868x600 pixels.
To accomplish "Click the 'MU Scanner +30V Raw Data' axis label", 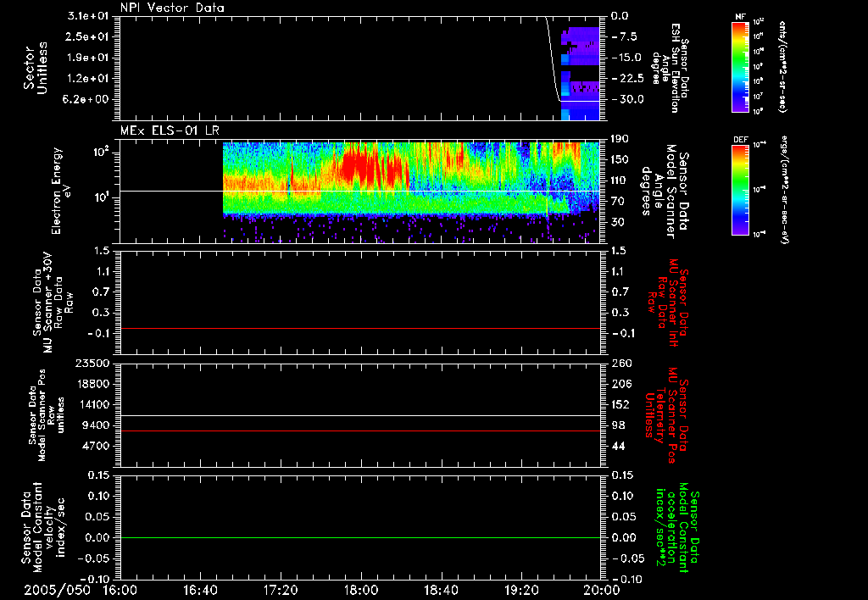I will point(53,303).
